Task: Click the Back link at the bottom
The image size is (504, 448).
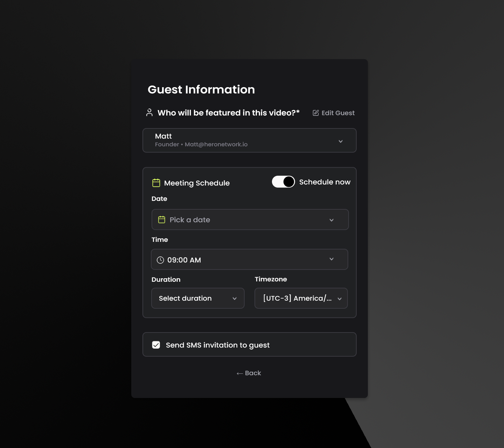Action: [x=249, y=373]
